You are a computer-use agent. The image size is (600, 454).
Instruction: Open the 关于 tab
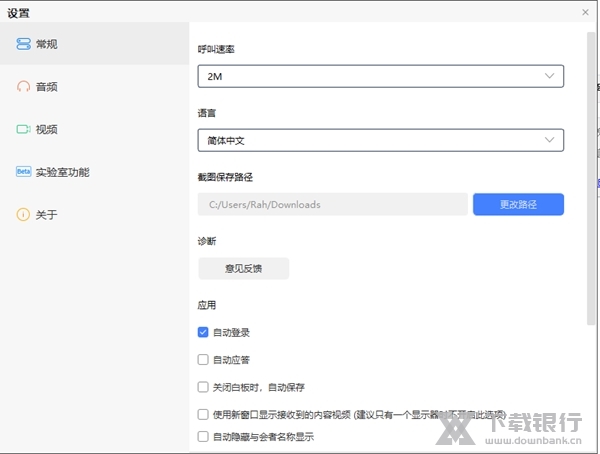[x=95, y=214]
